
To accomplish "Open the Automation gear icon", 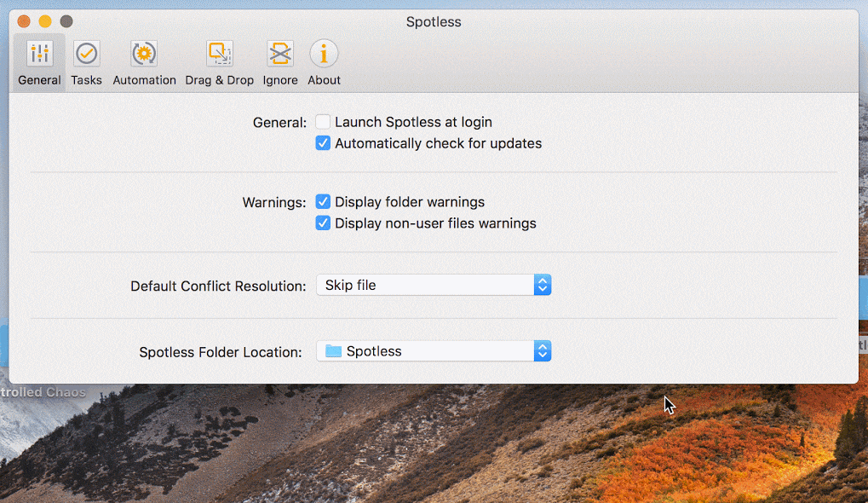I will coord(144,54).
